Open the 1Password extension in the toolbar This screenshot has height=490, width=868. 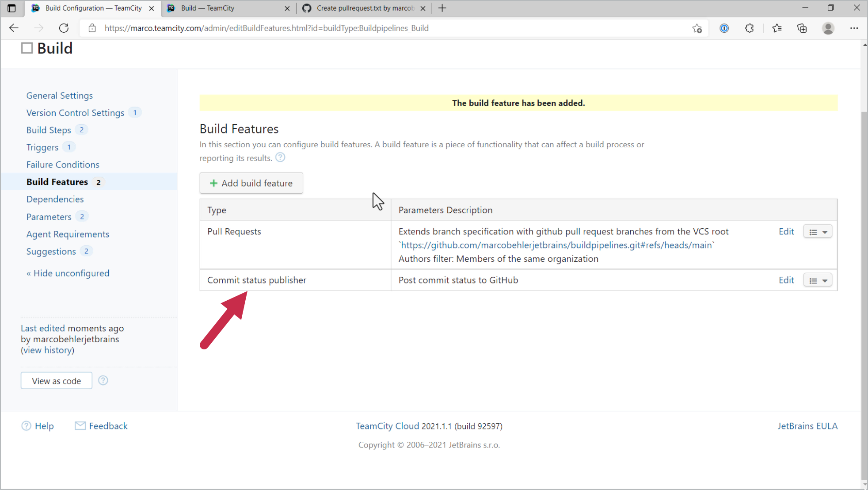pyautogui.click(x=725, y=28)
